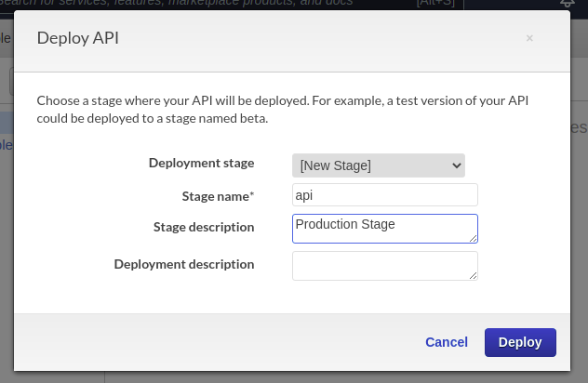
Task: Click the 'Choose a stage' instruction text
Action: [x=283, y=110]
